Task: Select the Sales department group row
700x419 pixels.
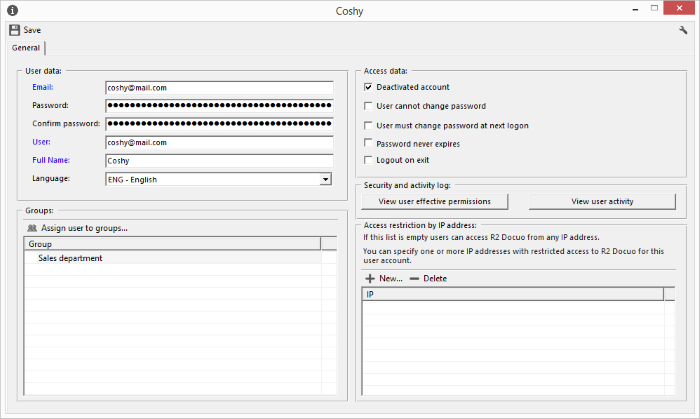Action: pos(173,258)
